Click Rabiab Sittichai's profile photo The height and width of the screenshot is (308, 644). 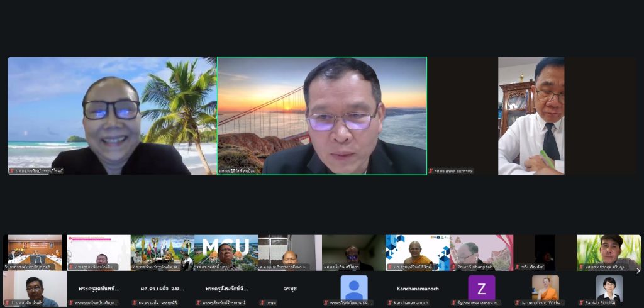click(x=609, y=288)
